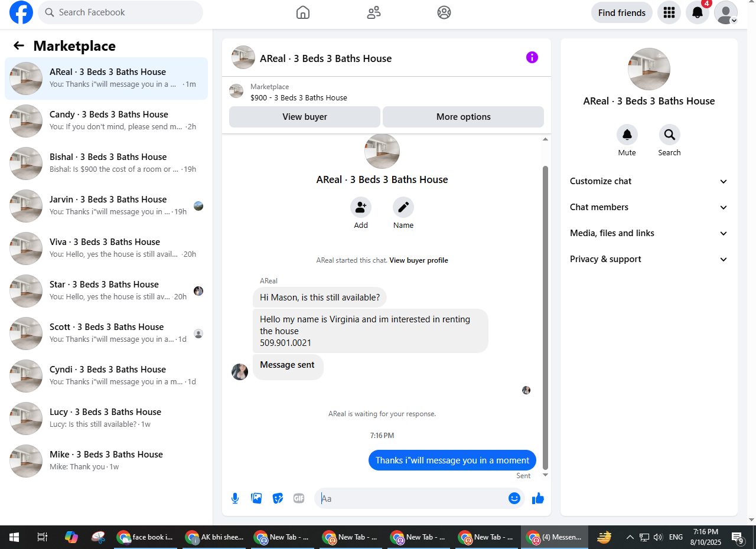Open Mike conversation in list
Image resolution: width=756 pixels, height=549 pixels.
click(106, 461)
